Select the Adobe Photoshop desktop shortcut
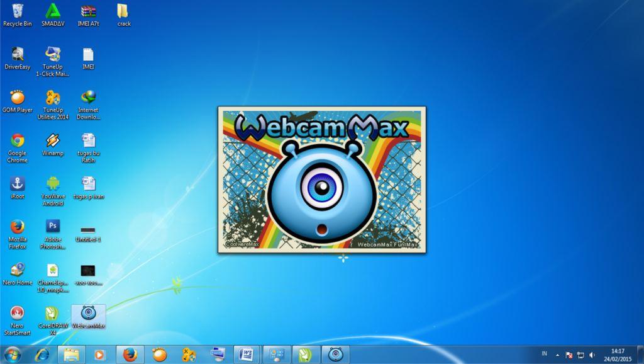This screenshot has height=364, width=644. (53, 234)
